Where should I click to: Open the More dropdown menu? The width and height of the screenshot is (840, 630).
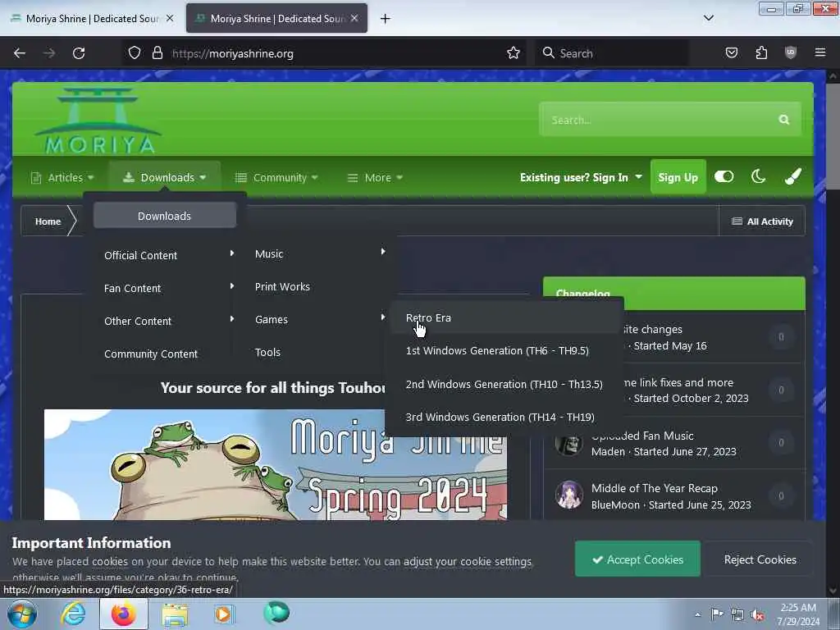[x=375, y=177]
